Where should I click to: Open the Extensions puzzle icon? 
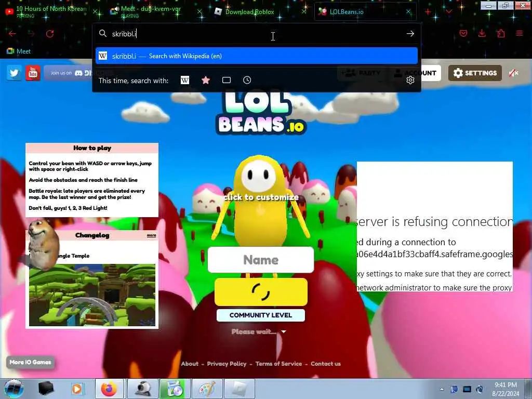501,33
